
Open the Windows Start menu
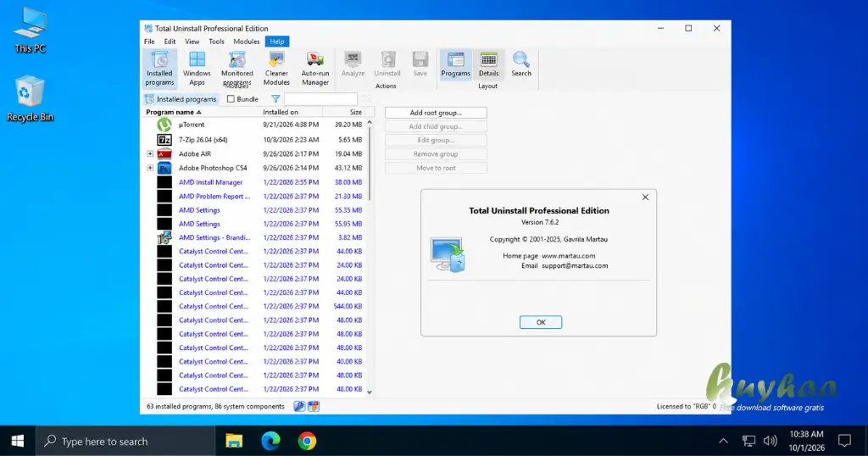pyautogui.click(x=18, y=441)
